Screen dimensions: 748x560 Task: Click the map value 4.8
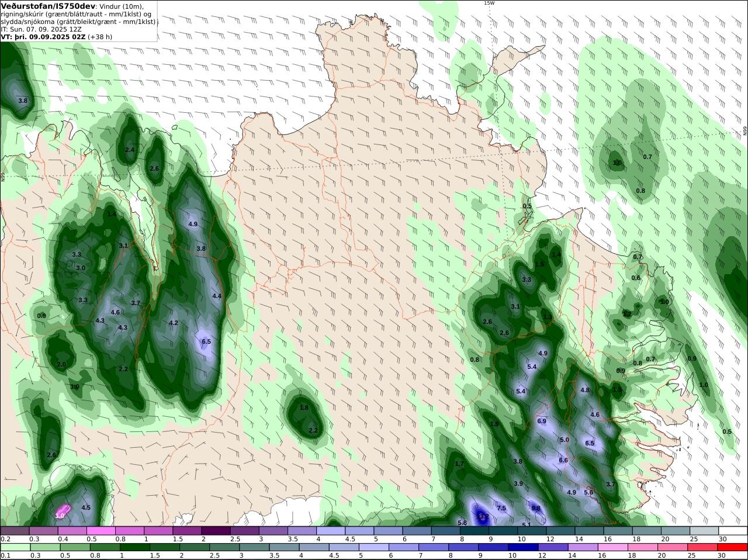click(585, 390)
